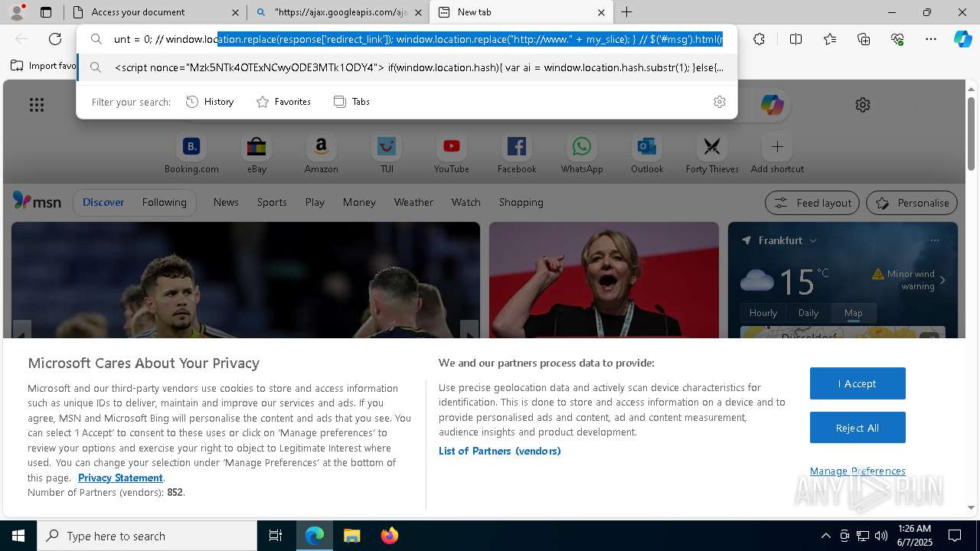Open weather card more options ellipsis

935,240
